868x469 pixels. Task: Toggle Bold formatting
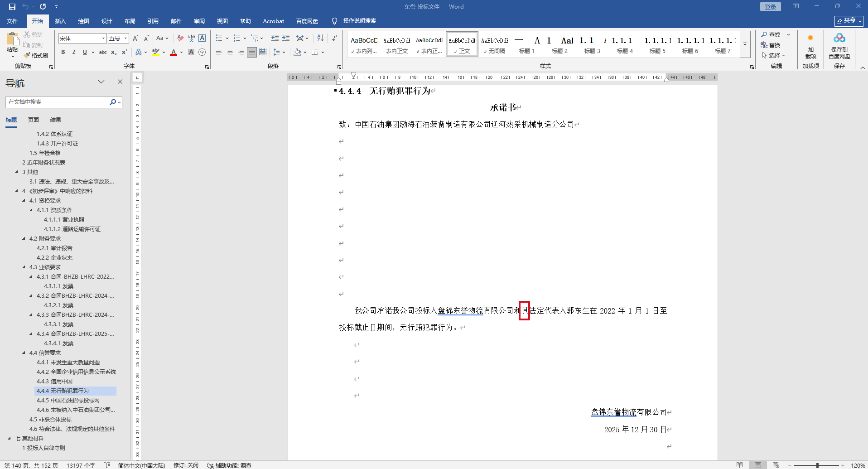(63, 52)
